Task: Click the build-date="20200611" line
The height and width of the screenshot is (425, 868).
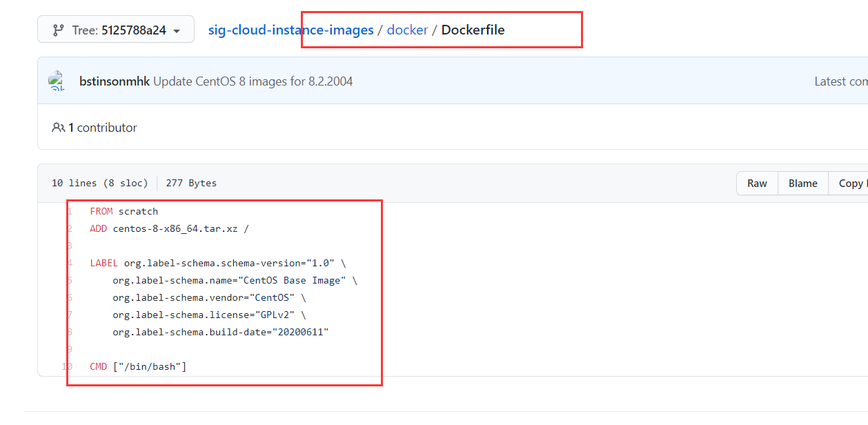Action: point(221,332)
